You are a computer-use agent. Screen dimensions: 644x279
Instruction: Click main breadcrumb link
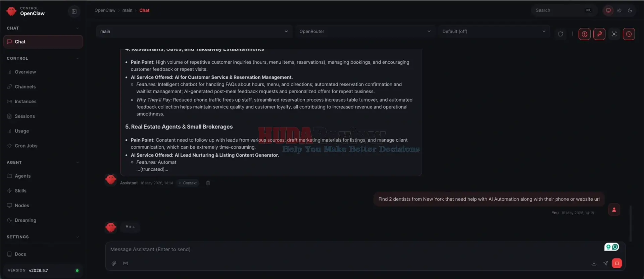pos(127,10)
